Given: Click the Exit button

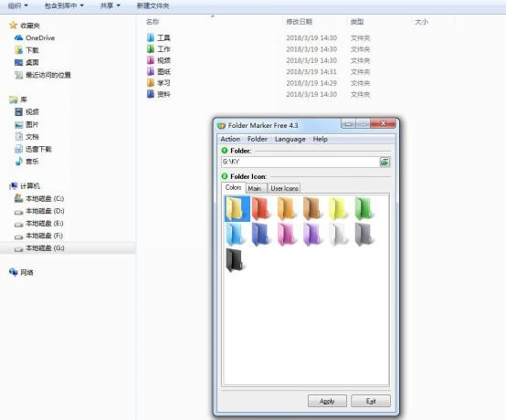Looking at the screenshot, I should point(371,401).
